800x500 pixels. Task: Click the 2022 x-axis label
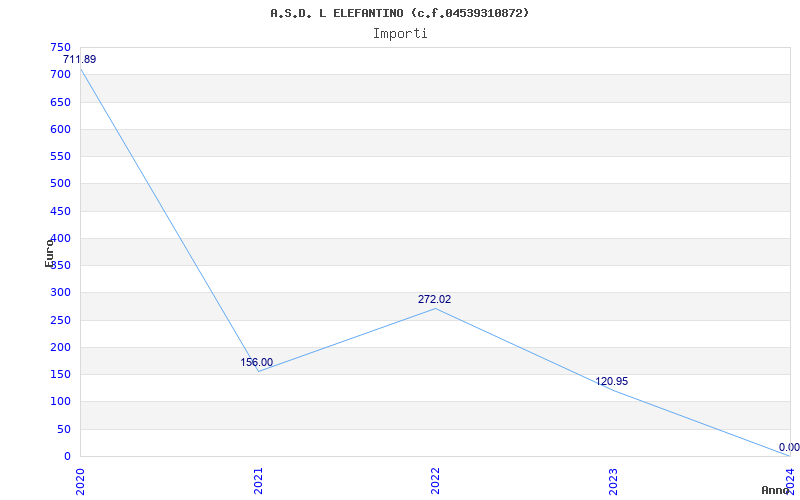point(435,481)
